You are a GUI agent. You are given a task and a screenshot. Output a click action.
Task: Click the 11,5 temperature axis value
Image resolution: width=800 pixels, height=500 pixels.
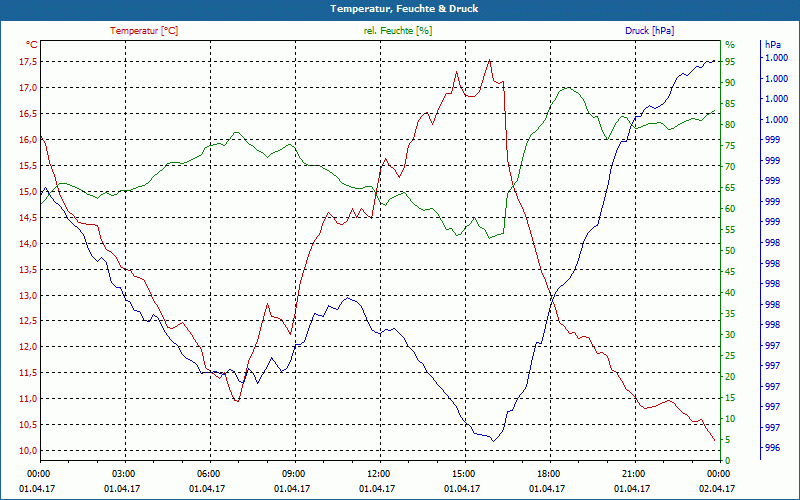pyautogui.click(x=28, y=373)
